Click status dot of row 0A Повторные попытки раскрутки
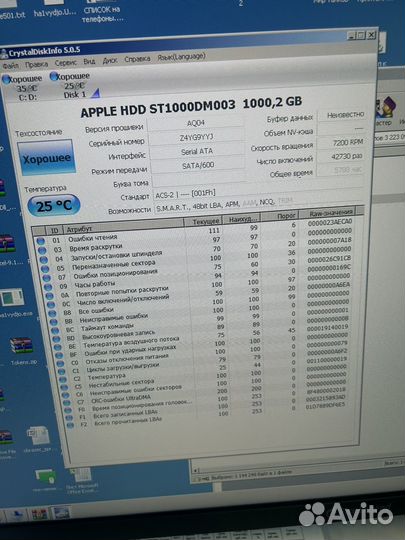This screenshot has height=540, width=405. coord(50,296)
